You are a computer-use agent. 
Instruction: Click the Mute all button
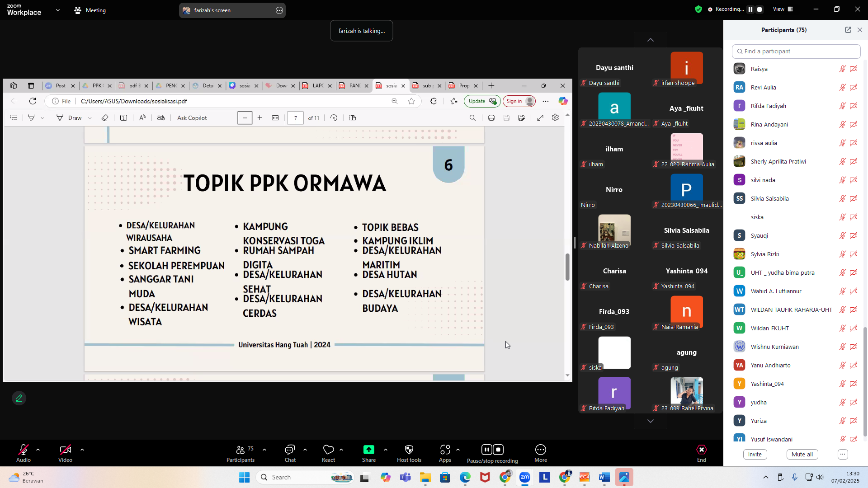pos(802,454)
